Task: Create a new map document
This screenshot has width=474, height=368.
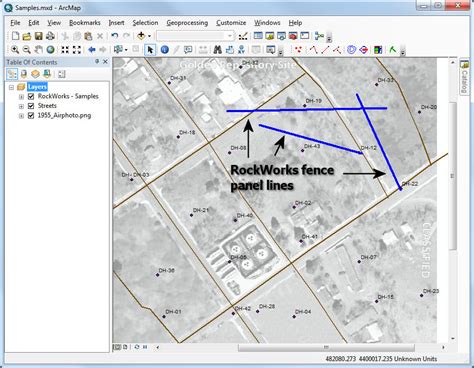Action: [x=15, y=36]
